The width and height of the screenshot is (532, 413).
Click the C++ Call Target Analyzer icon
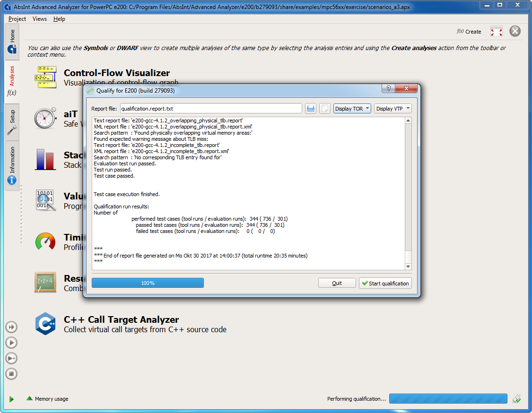coord(45,324)
